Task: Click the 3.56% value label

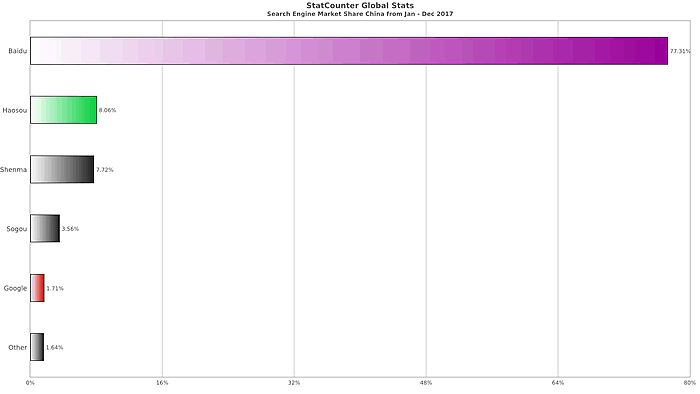Action: [70, 229]
